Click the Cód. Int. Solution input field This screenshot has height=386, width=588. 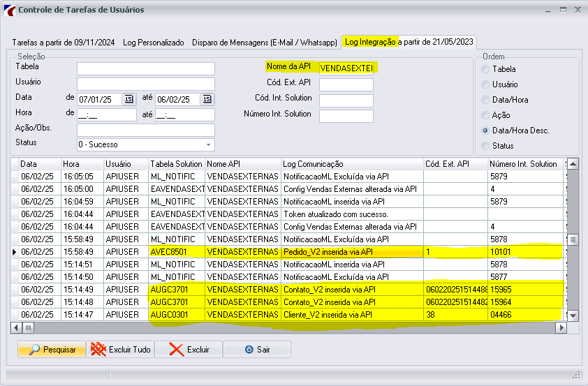click(346, 101)
